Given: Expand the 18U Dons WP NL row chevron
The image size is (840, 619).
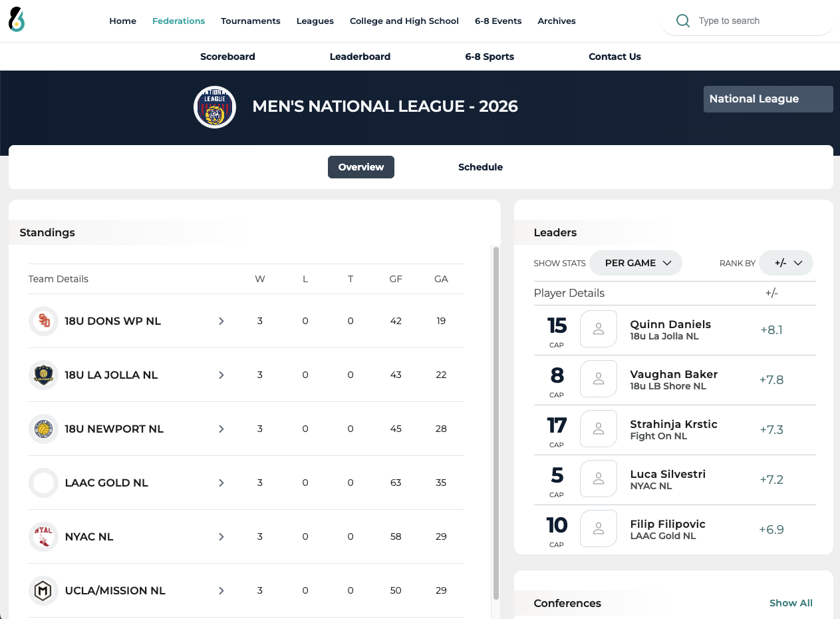Looking at the screenshot, I should 221,321.
